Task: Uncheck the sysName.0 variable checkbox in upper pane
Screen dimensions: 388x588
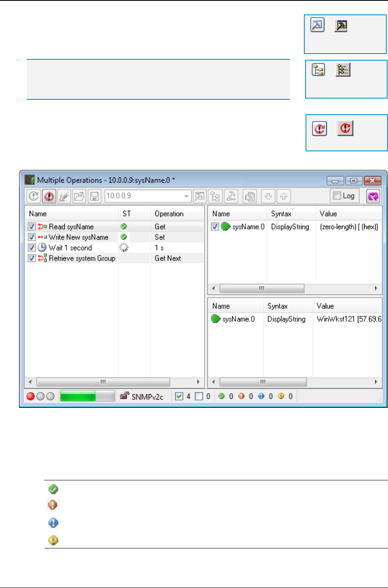Action: click(x=215, y=226)
